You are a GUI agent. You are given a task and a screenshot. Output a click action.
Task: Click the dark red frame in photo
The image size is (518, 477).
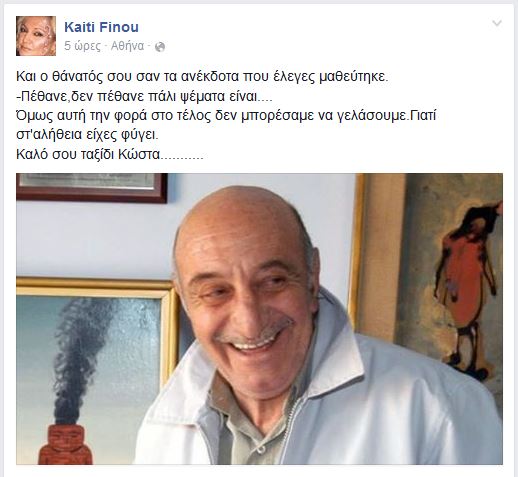[92, 188]
